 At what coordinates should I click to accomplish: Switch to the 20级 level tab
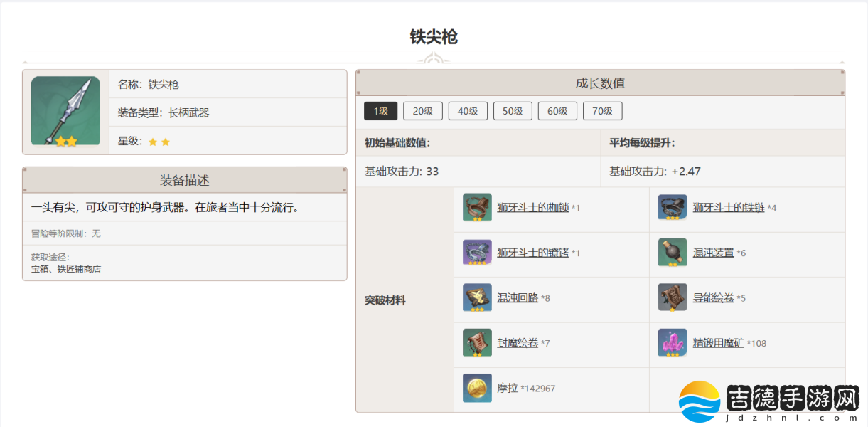[423, 111]
